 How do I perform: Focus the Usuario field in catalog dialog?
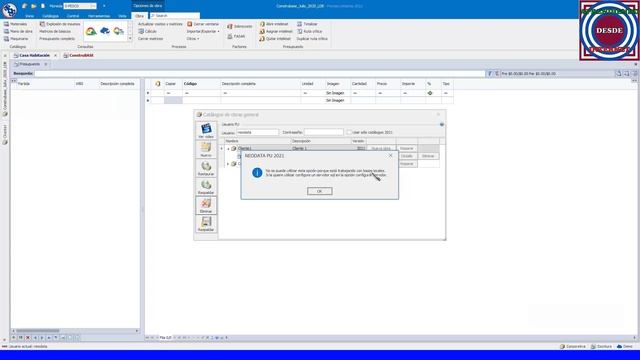pyautogui.click(x=258, y=132)
